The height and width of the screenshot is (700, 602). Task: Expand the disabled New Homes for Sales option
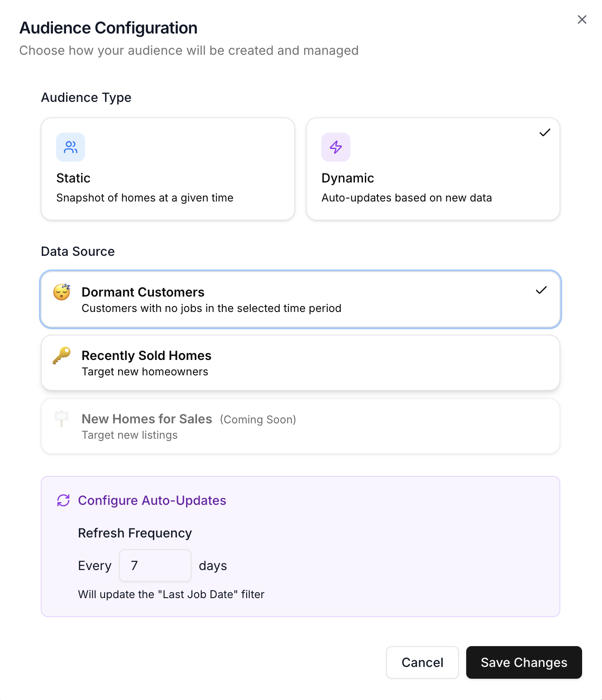[300, 426]
